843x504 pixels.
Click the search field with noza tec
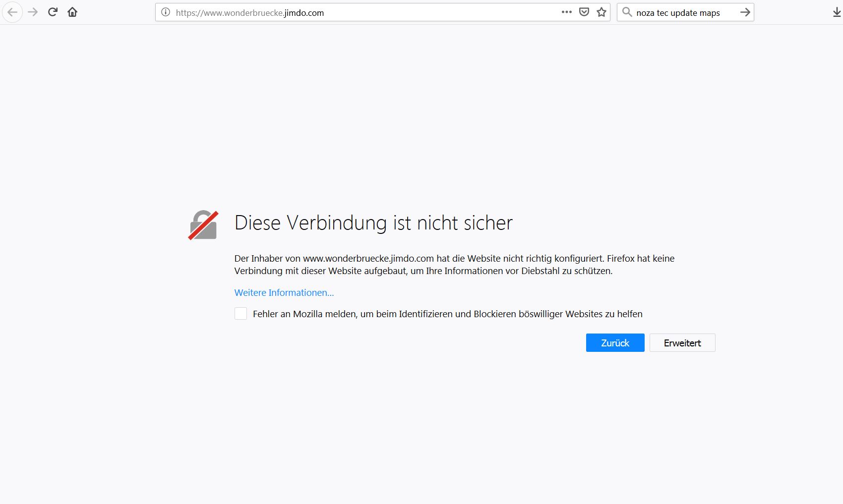[684, 13]
